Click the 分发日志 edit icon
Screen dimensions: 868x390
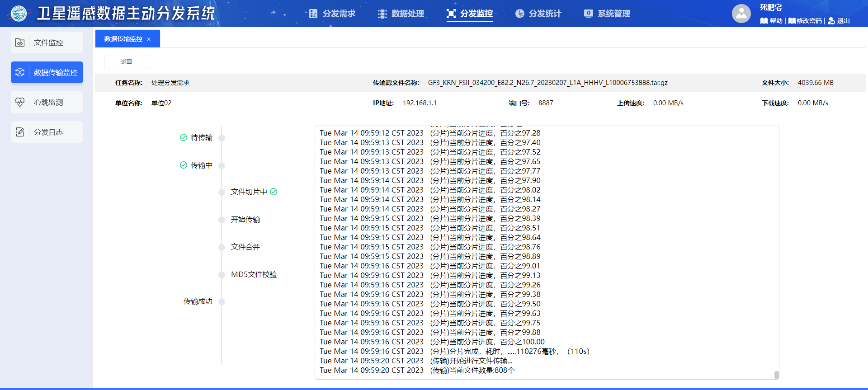tap(20, 132)
